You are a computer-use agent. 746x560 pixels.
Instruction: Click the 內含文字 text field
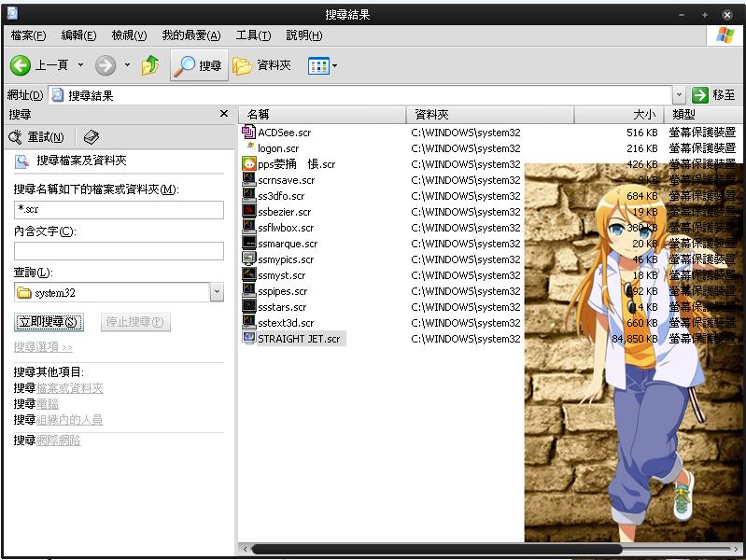119,251
